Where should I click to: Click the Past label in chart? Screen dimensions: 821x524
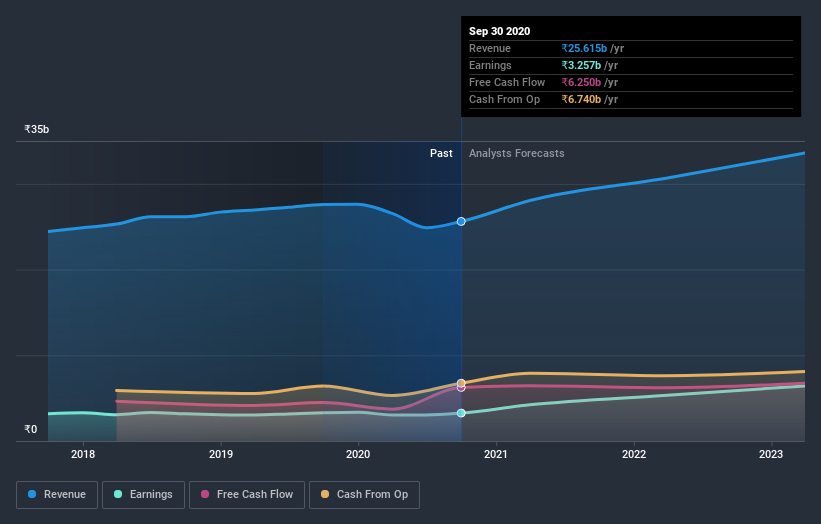pyautogui.click(x=441, y=153)
